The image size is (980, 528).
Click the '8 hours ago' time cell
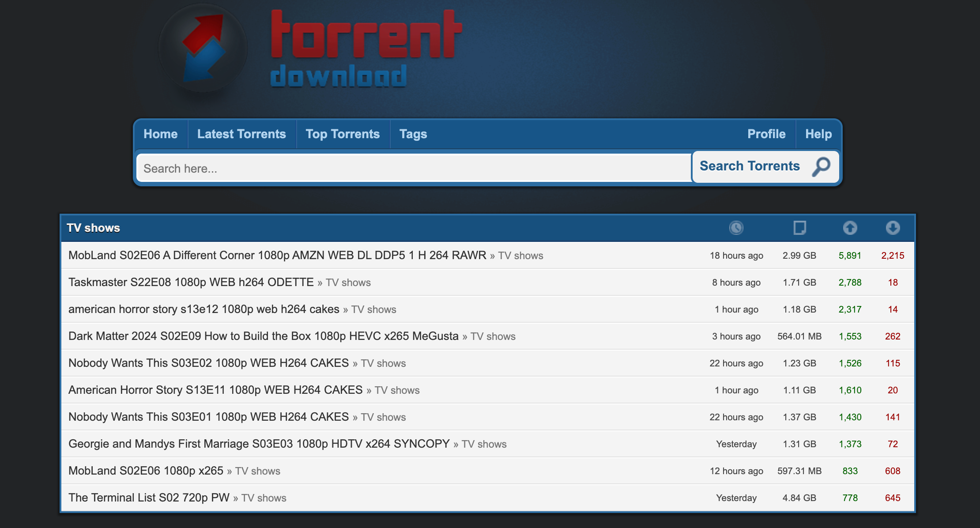736,283
